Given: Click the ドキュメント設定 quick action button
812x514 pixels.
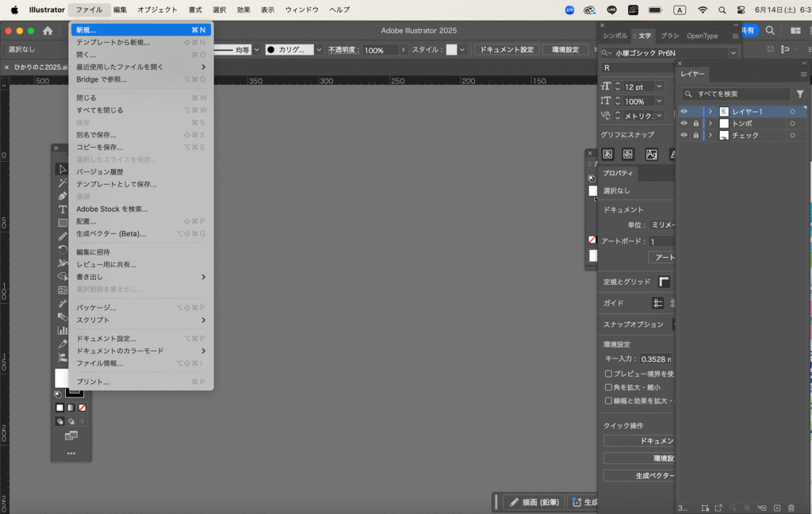Looking at the screenshot, I should [x=639, y=441].
